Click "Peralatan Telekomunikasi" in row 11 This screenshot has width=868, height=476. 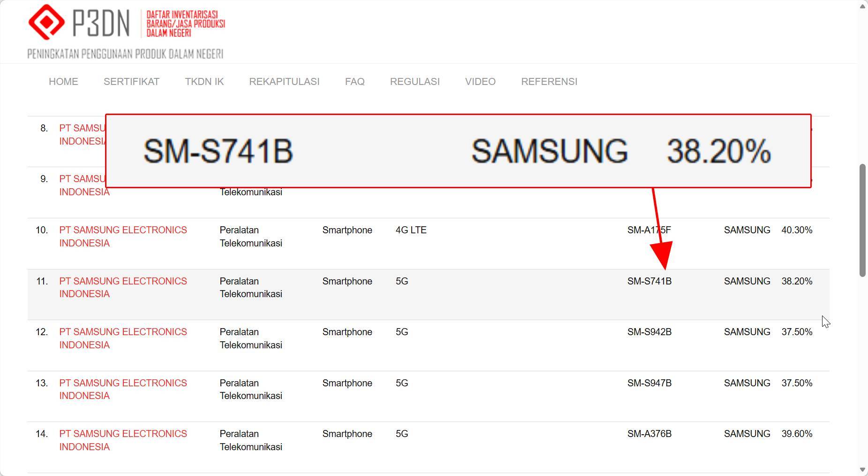coord(251,287)
